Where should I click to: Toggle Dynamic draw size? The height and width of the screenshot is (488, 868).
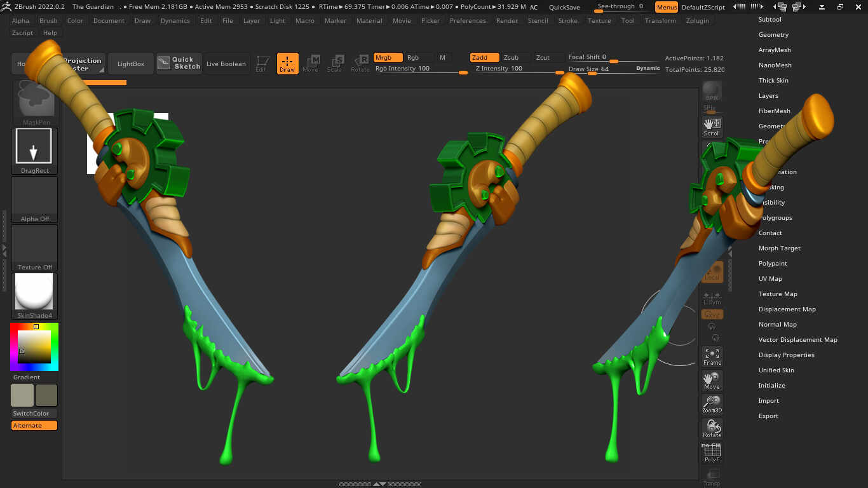point(648,68)
